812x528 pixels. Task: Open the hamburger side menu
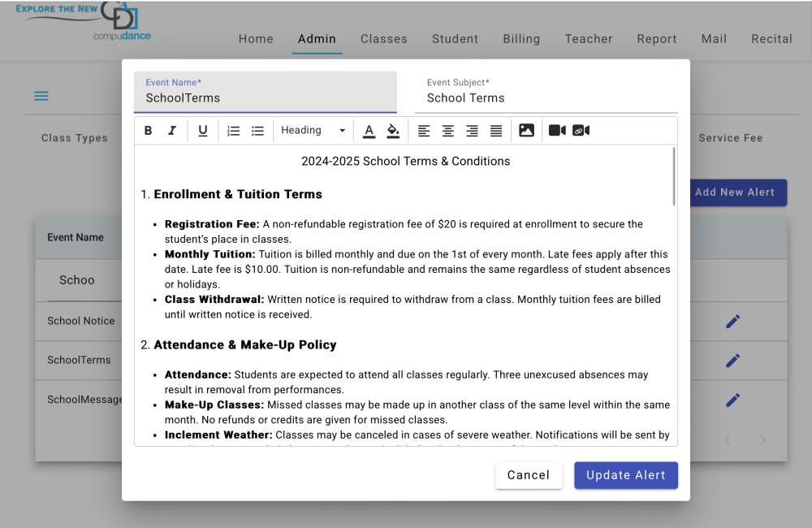[x=41, y=97]
